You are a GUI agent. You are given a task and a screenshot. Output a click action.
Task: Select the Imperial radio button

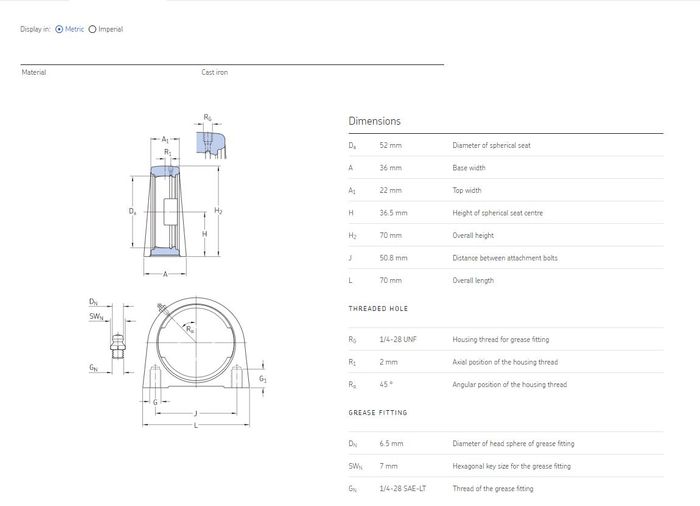93,29
